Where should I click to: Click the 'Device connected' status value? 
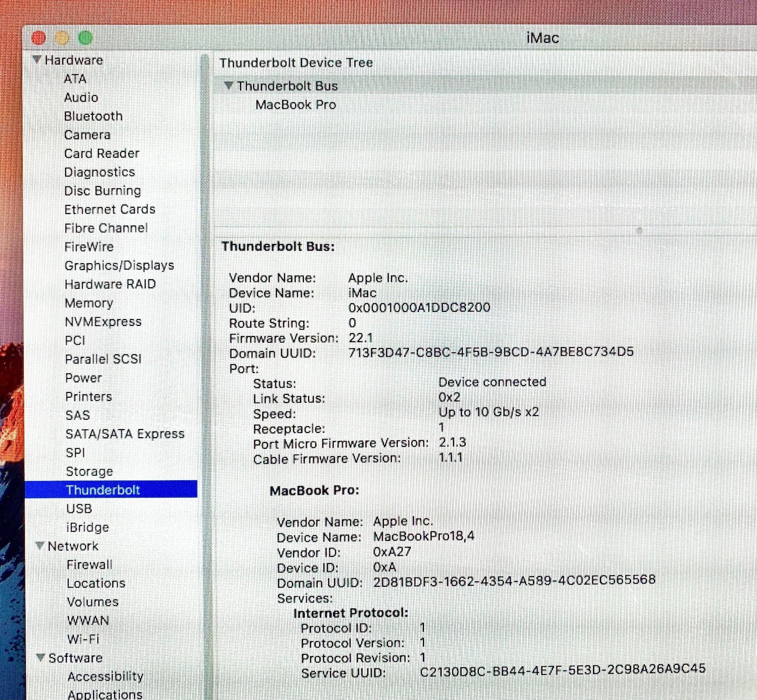pyautogui.click(x=492, y=382)
